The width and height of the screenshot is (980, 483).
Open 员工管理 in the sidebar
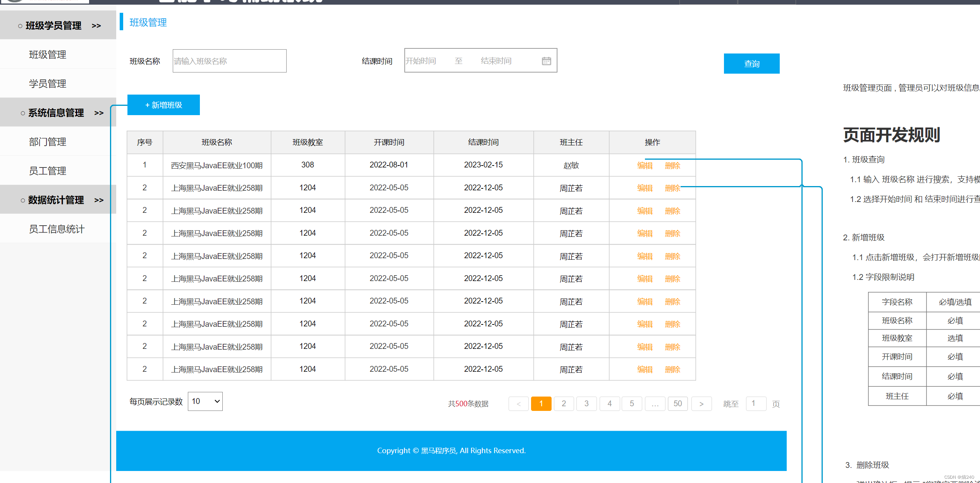(x=48, y=171)
